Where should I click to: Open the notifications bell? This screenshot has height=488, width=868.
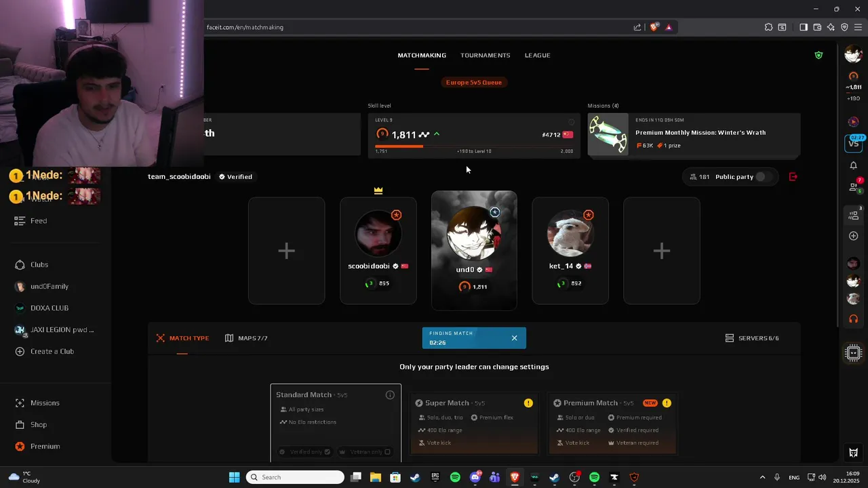[x=854, y=165]
